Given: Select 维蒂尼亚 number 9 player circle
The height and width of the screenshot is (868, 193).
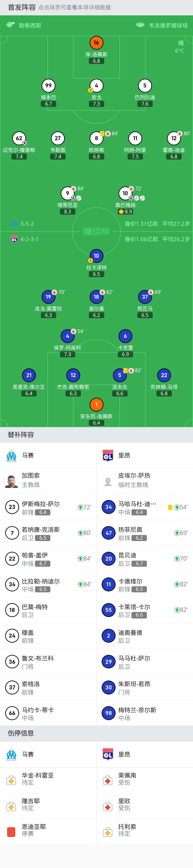Looking at the screenshot, I should tap(67, 193).
